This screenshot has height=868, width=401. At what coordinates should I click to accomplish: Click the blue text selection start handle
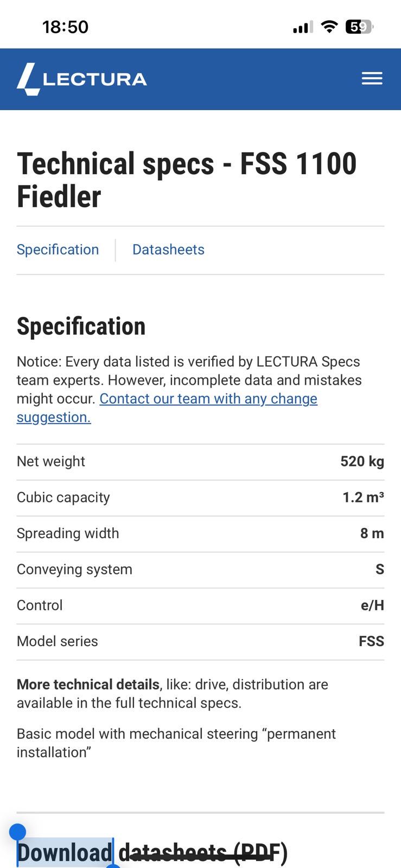(x=17, y=832)
